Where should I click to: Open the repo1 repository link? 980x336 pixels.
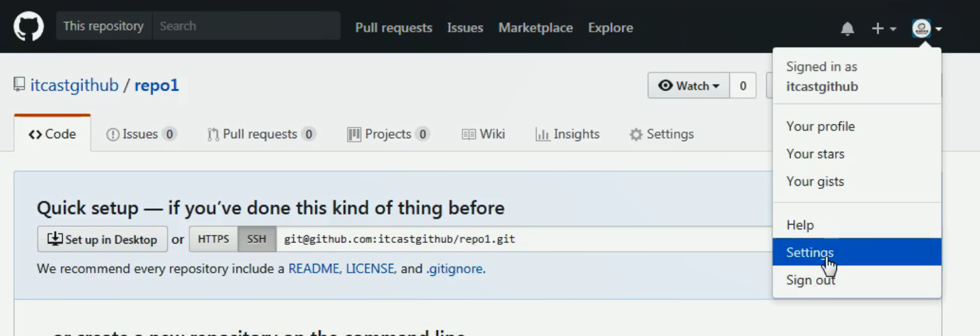pos(156,86)
